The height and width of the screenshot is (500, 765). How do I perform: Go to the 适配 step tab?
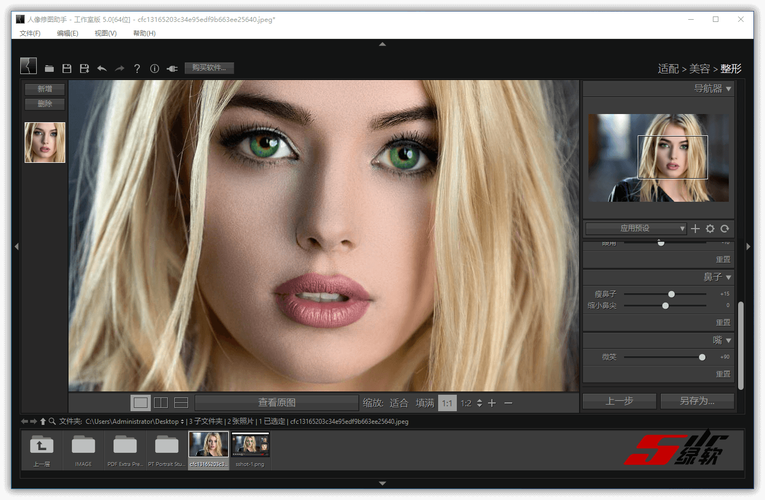pyautogui.click(x=668, y=69)
